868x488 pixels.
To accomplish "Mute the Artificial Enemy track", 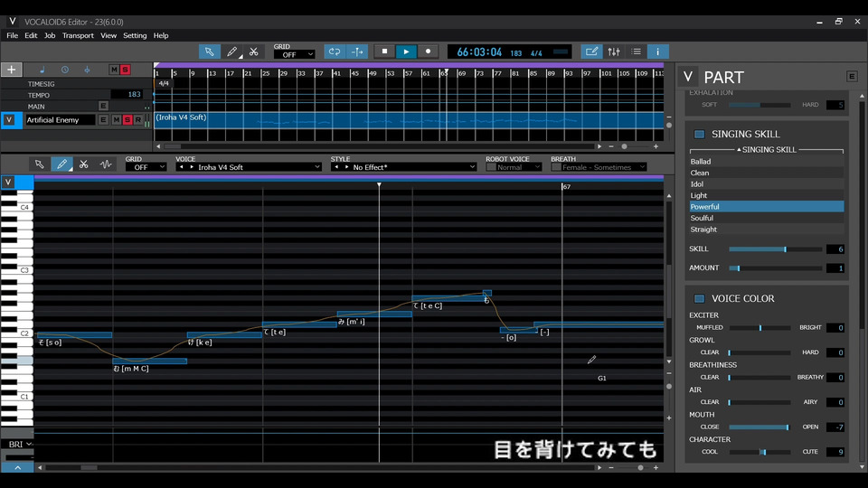I will tap(116, 119).
